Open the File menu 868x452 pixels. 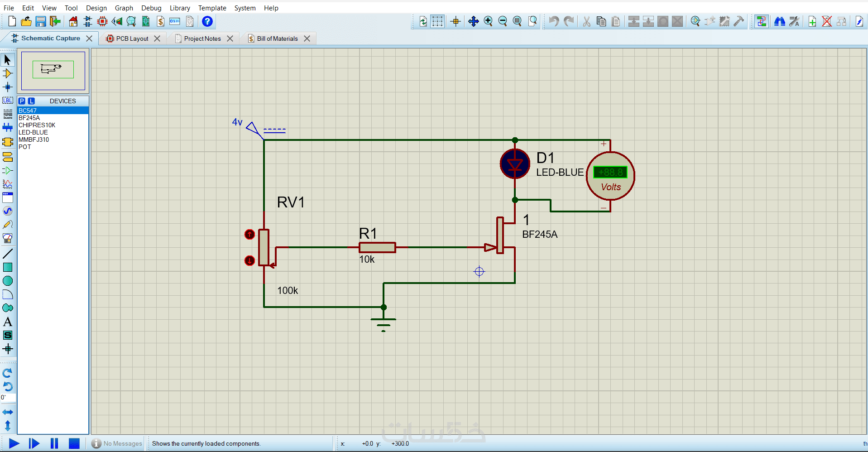9,8
